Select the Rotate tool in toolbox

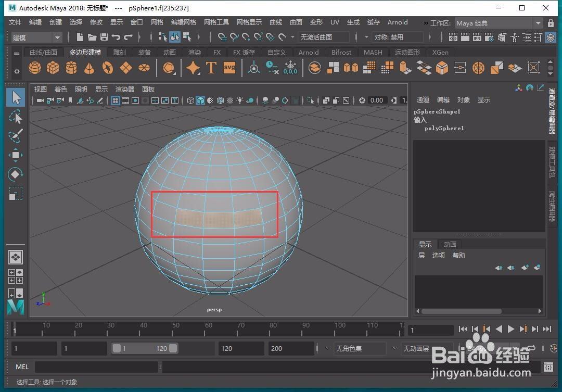click(x=16, y=175)
